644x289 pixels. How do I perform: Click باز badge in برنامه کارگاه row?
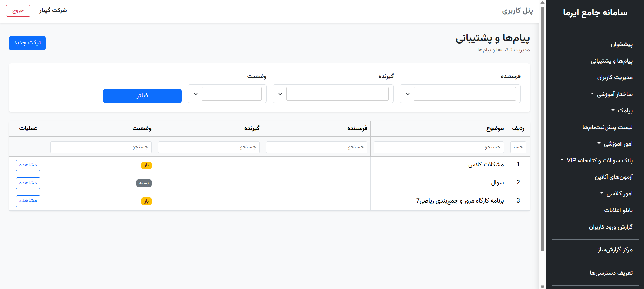point(146,201)
